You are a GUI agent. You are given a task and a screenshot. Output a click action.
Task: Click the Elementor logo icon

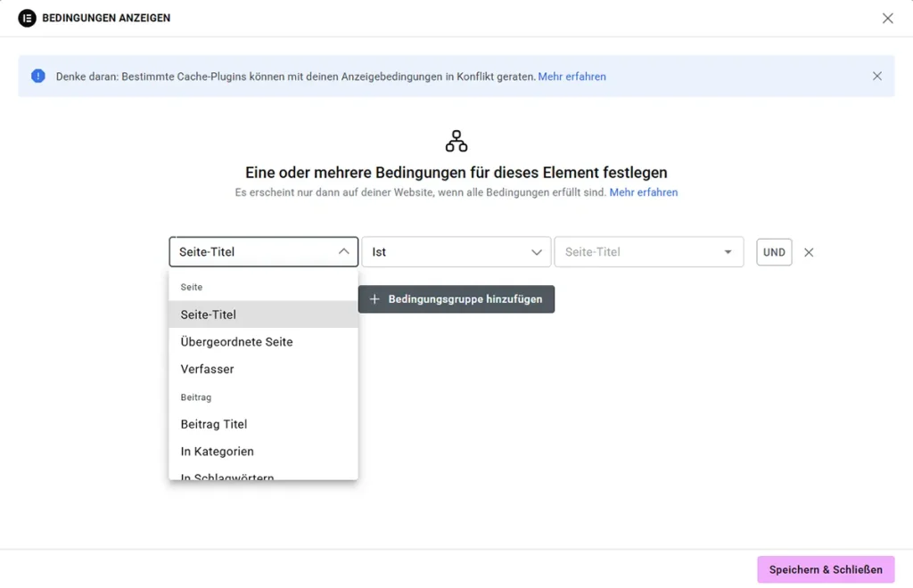coord(27,18)
